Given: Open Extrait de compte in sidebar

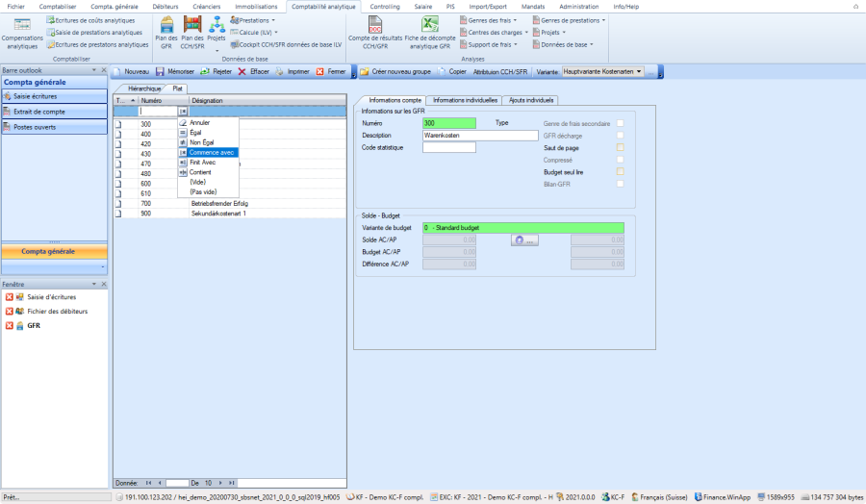Looking at the screenshot, I should pos(39,112).
